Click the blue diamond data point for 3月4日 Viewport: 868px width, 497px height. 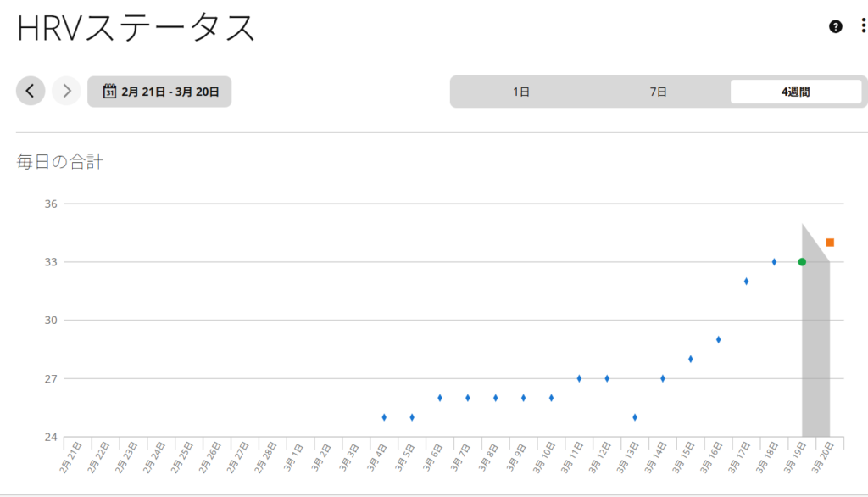(x=384, y=417)
